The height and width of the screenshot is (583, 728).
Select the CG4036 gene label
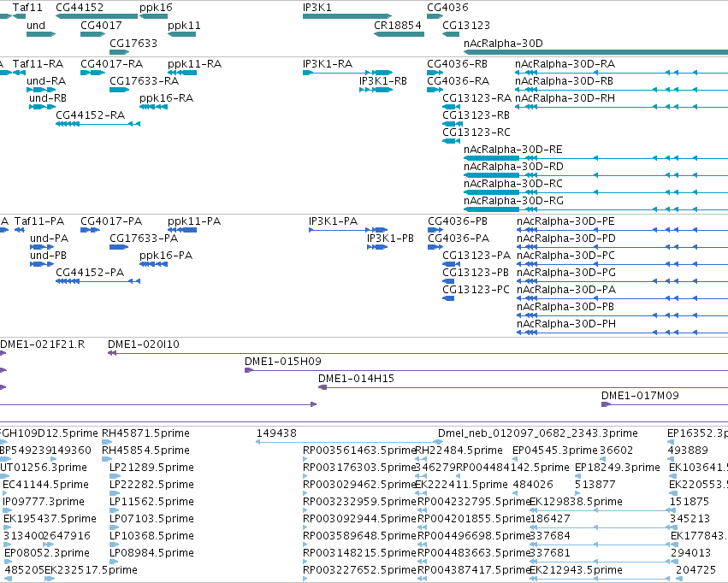coord(447,8)
